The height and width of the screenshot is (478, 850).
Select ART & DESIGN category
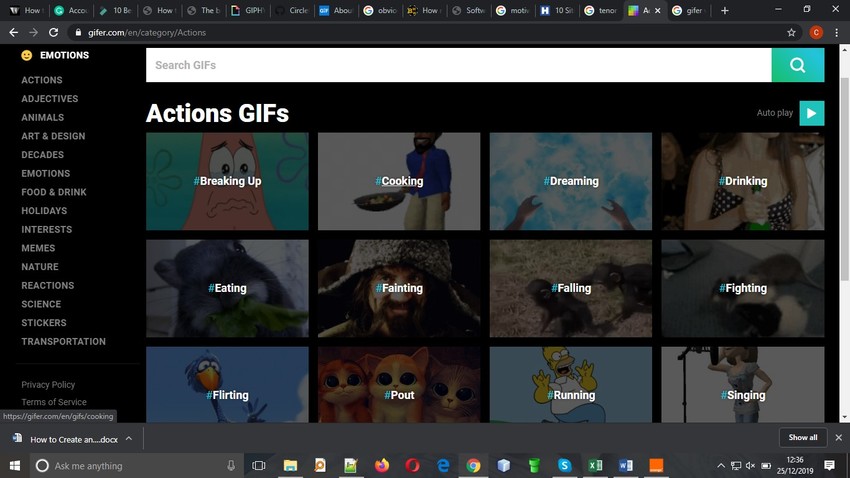pos(53,136)
